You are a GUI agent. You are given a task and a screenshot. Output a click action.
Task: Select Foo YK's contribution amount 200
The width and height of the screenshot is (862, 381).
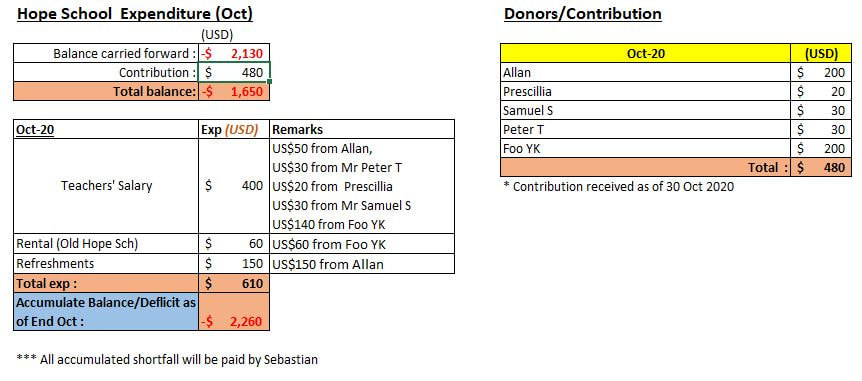821,148
